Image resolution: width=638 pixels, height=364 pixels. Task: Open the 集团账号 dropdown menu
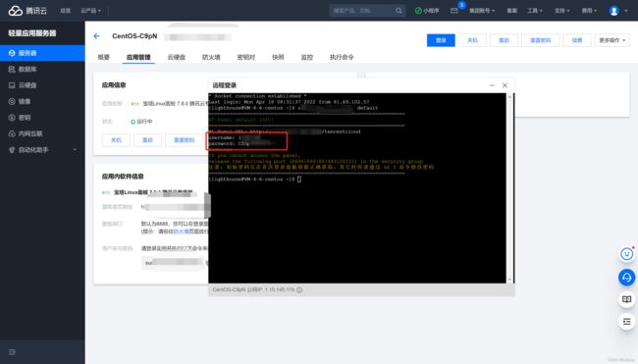click(482, 11)
